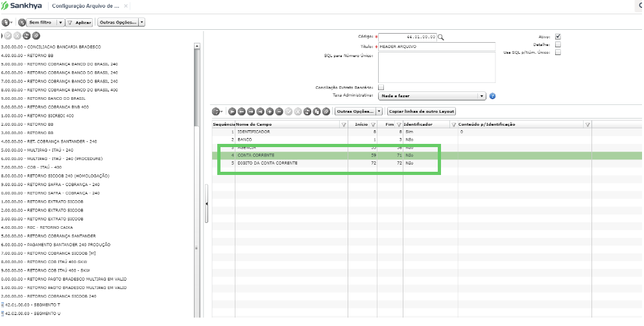Filter the Identificador column
The height and width of the screenshot is (326, 644).
pos(453,124)
